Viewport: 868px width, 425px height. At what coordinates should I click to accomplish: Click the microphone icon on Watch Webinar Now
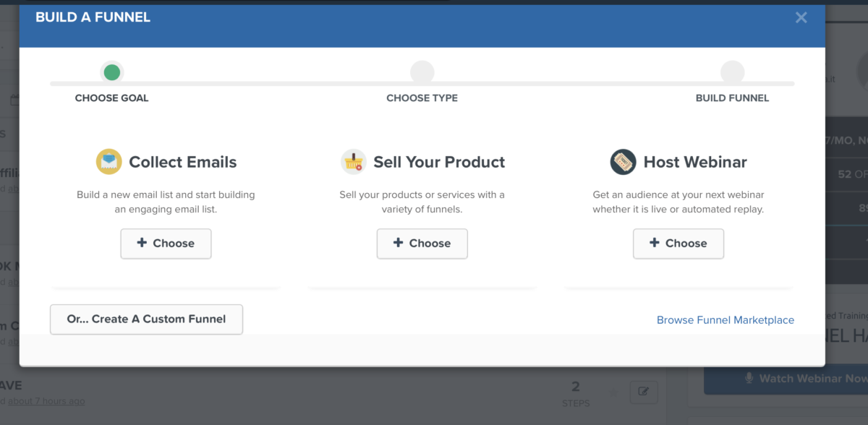pyautogui.click(x=748, y=378)
